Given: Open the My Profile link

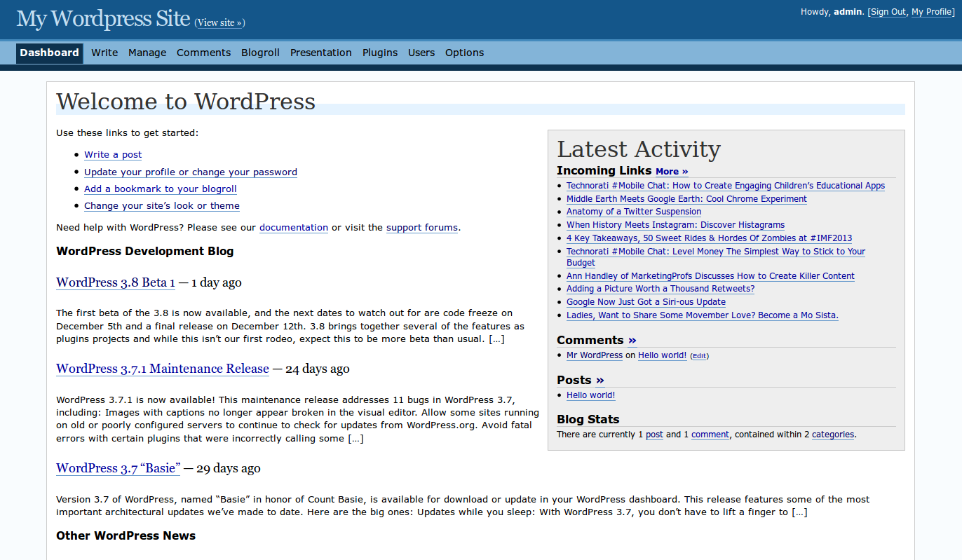Looking at the screenshot, I should [931, 12].
